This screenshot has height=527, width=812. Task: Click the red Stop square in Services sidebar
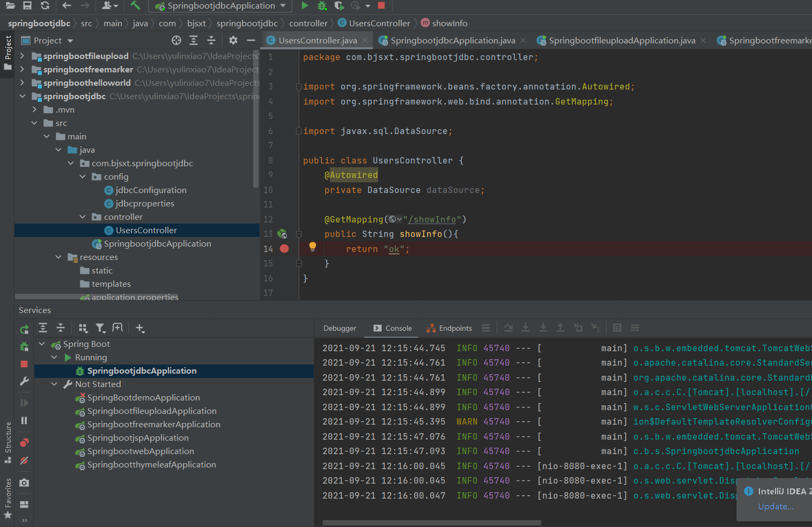click(24, 364)
